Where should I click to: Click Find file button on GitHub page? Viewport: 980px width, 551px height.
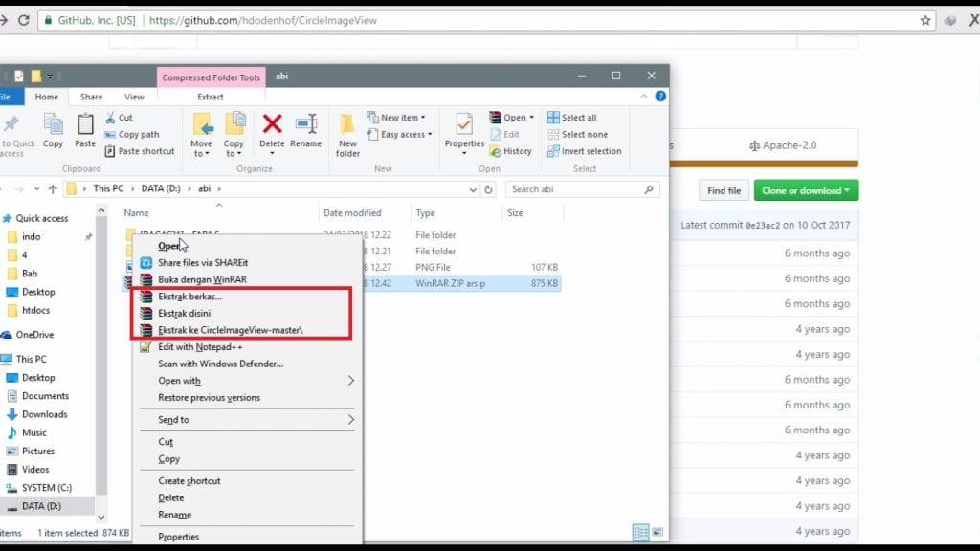(x=724, y=190)
